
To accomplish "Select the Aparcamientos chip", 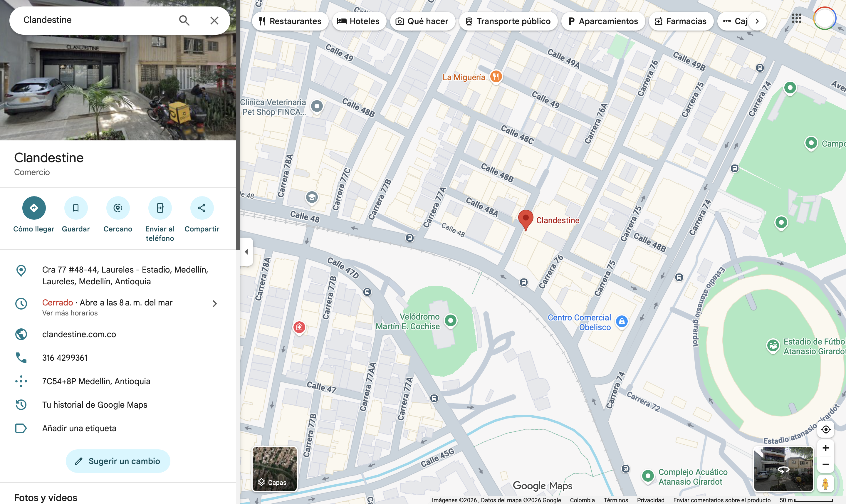I will tap(603, 21).
